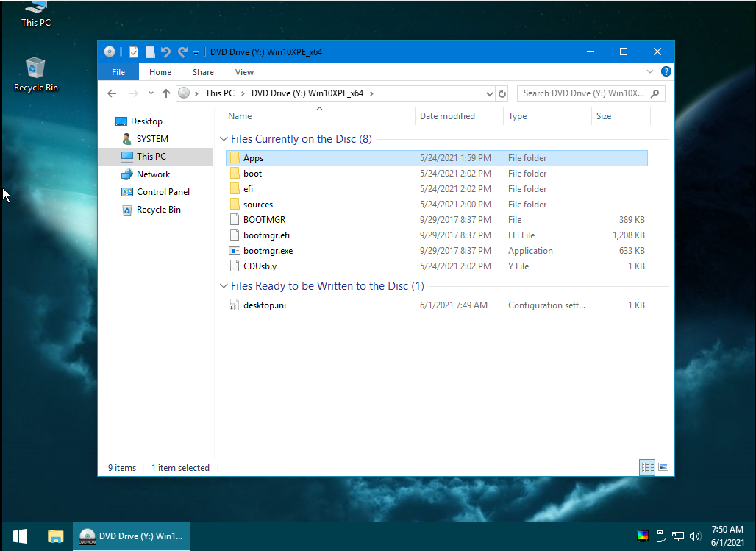Switch to Details view in status bar
Viewport: 756px width, 551px height.
tap(647, 467)
